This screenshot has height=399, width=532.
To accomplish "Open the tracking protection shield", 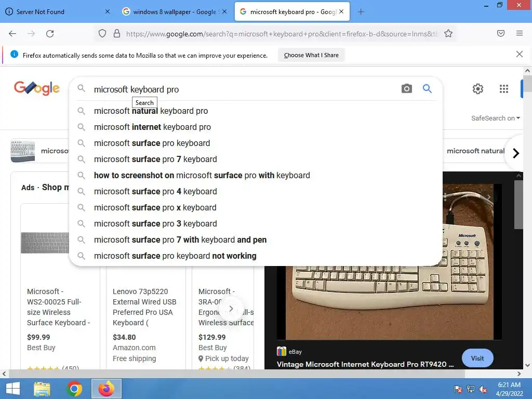I will (102, 34).
